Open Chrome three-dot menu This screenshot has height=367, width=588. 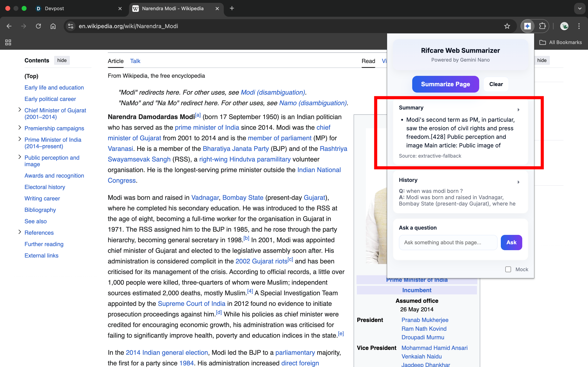coord(579,26)
